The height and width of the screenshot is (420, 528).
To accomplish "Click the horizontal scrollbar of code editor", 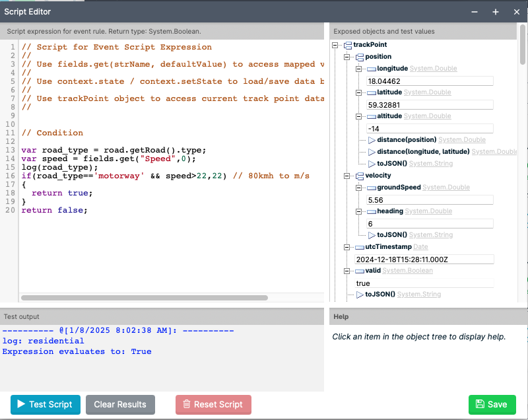I will [145, 298].
